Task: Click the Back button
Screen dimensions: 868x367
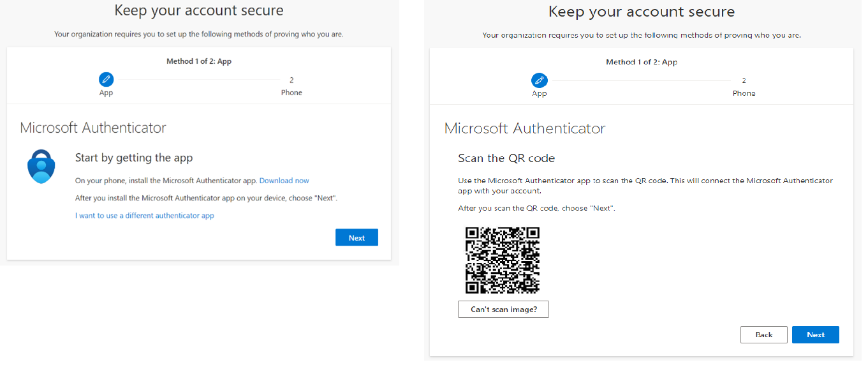Action: coord(763,334)
